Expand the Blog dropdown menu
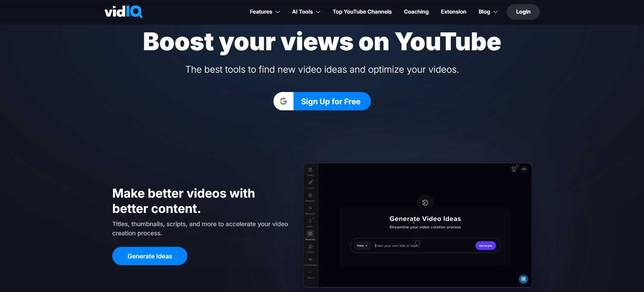The height and width of the screenshot is (292, 644). click(x=488, y=12)
